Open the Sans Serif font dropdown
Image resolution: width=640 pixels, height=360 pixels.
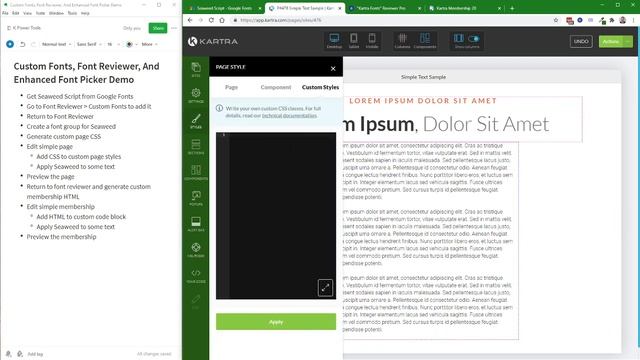[89, 44]
